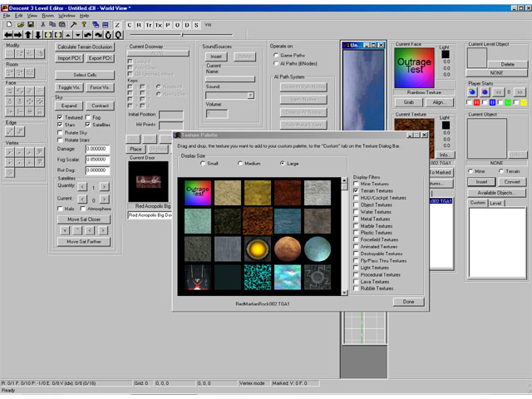The width and height of the screenshot is (532, 399).
Task: Select the red Mars planet texture
Action: pos(288,249)
